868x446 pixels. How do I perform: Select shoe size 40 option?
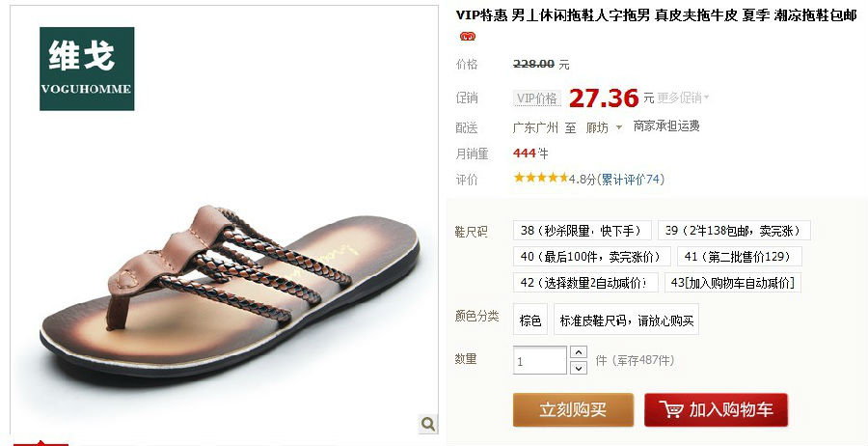pyautogui.click(x=592, y=257)
